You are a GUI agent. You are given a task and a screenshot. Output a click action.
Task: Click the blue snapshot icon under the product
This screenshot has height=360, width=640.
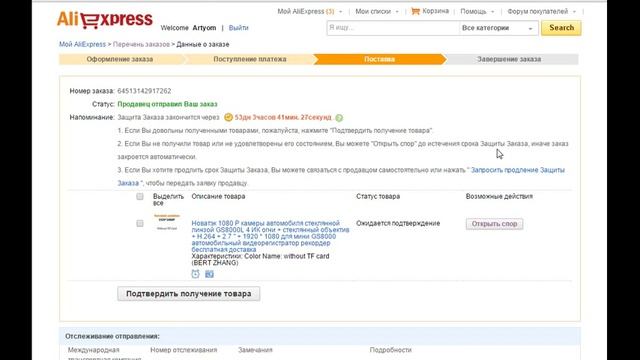(209, 274)
